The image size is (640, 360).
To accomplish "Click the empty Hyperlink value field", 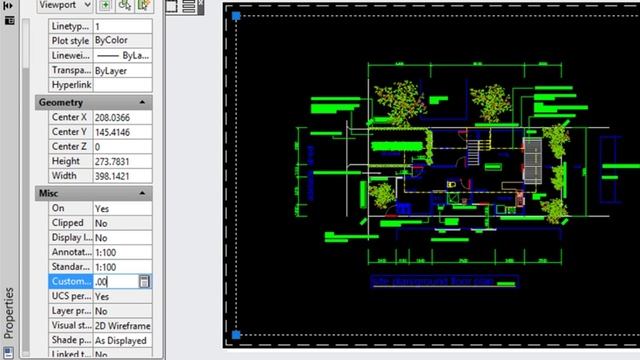I will point(122,85).
